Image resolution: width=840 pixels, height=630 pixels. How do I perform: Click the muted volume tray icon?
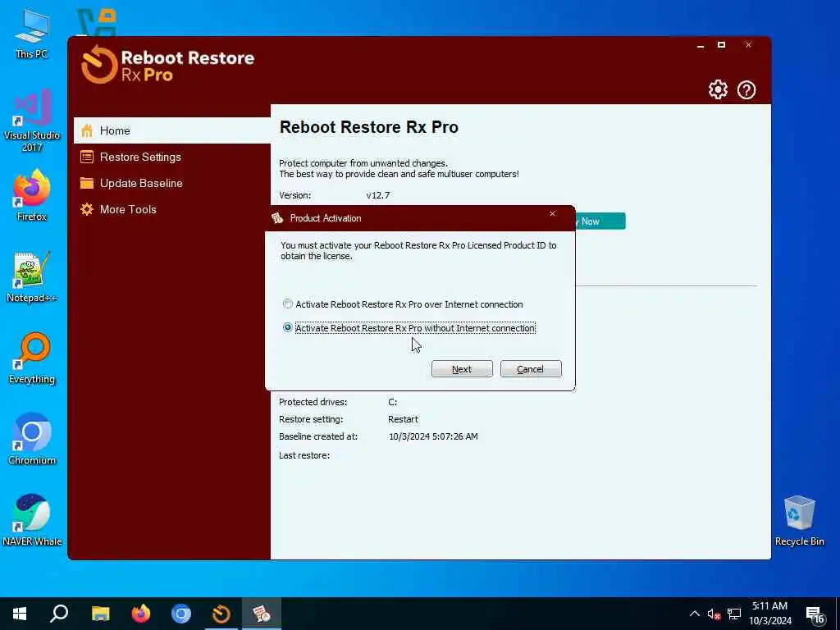tap(714, 614)
